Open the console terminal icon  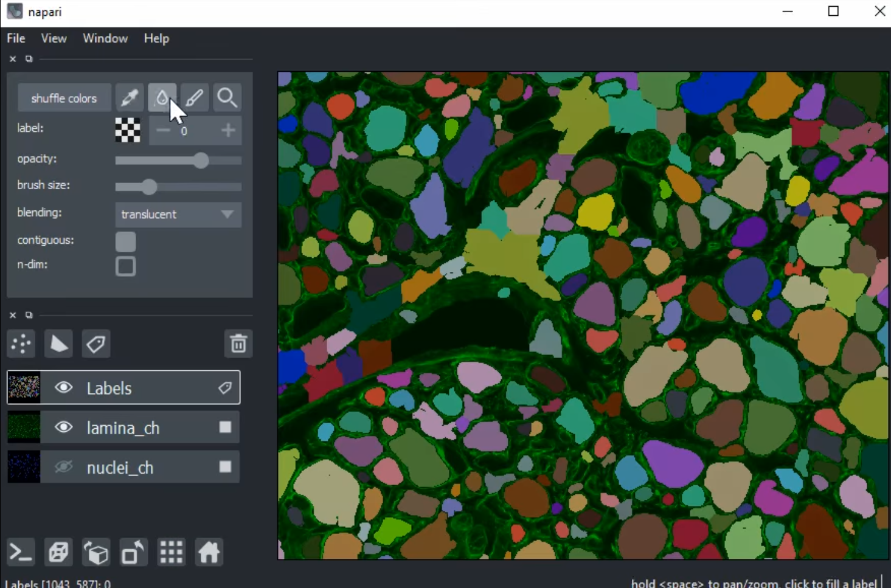tap(21, 553)
